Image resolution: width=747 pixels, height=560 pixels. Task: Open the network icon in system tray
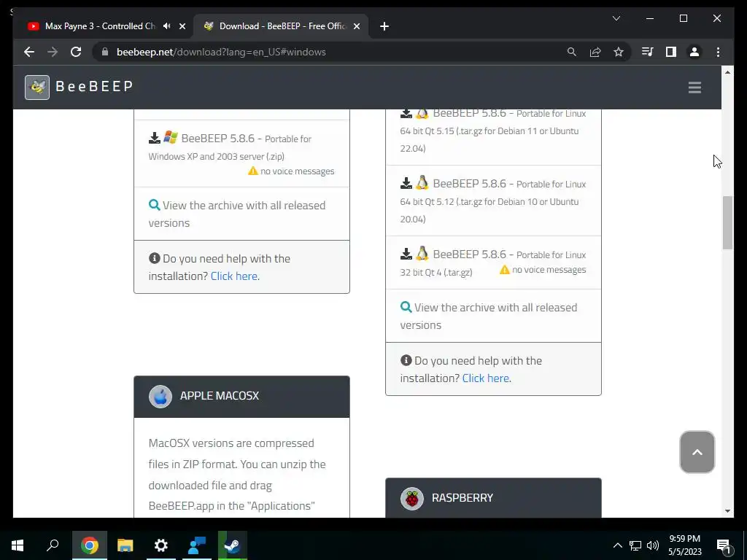click(635, 545)
